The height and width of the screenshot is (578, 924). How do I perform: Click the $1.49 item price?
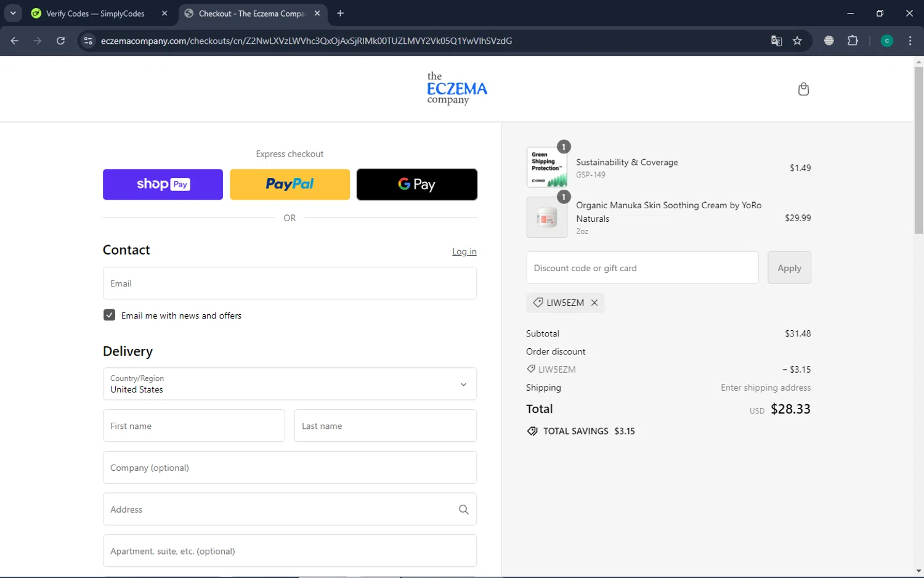tap(800, 168)
